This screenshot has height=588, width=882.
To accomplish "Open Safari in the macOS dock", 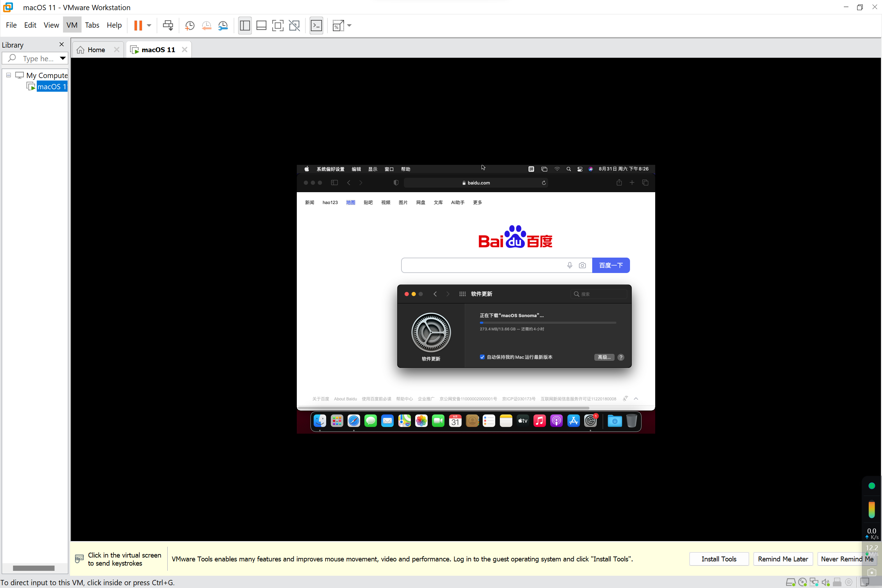I will (x=353, y=421).
